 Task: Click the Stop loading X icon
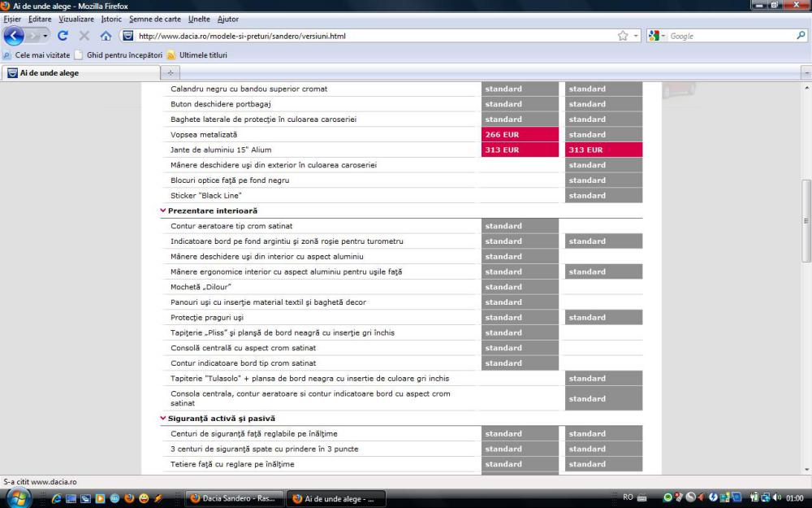tap(84, 36)
